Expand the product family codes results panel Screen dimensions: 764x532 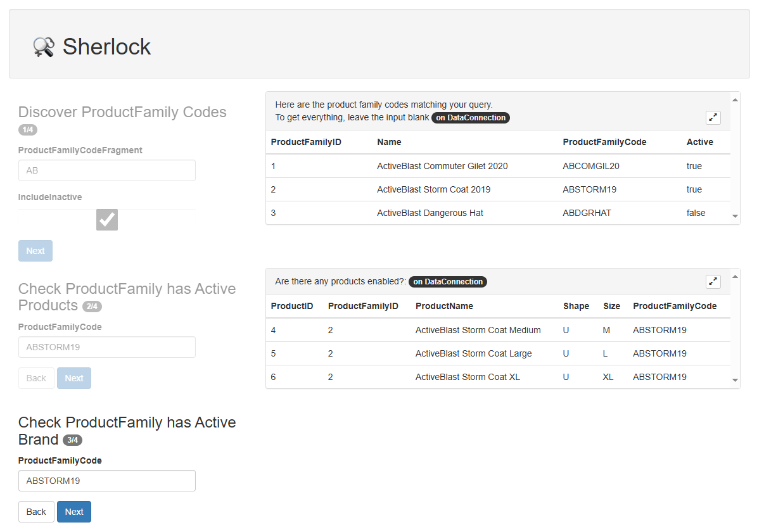pyautogui.click(x=713, y=117)
